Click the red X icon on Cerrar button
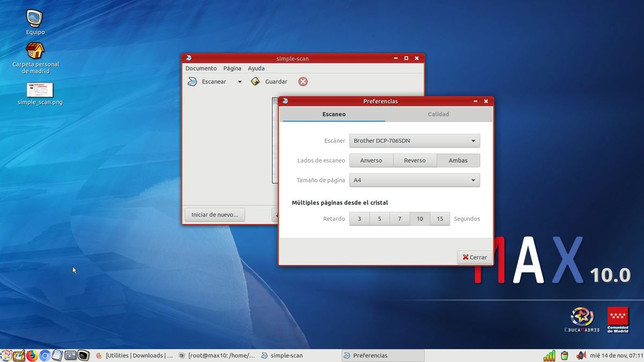This screenshot has height=362, width=644. tap(465, 257)
